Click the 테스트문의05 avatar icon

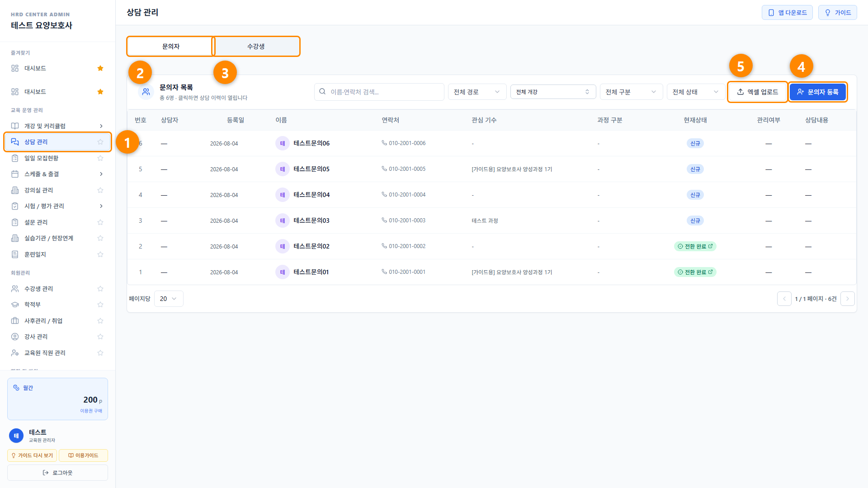283,169
